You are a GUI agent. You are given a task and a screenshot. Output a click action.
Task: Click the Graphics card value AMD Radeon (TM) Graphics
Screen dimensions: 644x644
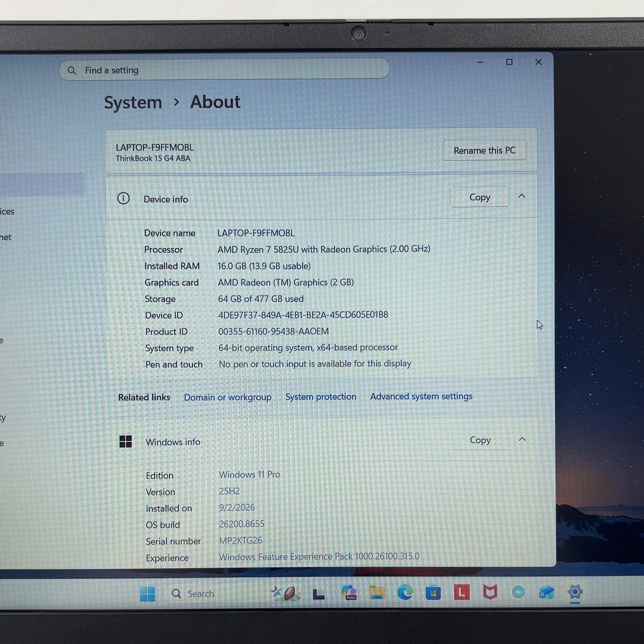tap(273, 283)
